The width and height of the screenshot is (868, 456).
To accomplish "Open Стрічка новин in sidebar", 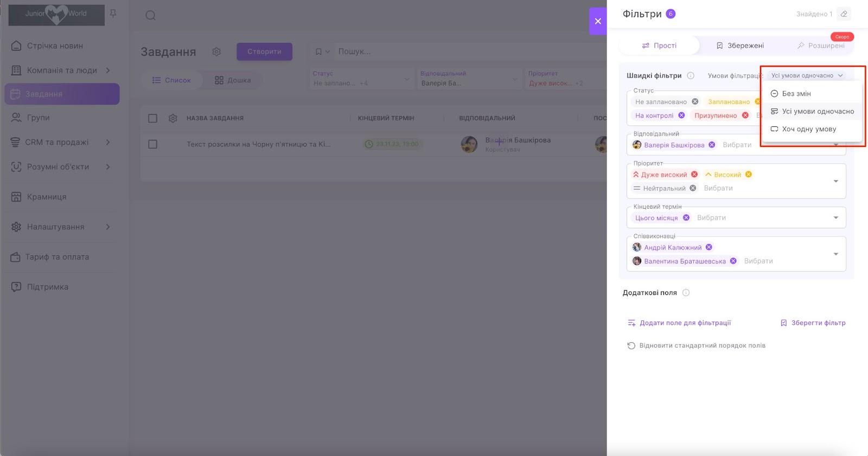I will click(62, 46).
